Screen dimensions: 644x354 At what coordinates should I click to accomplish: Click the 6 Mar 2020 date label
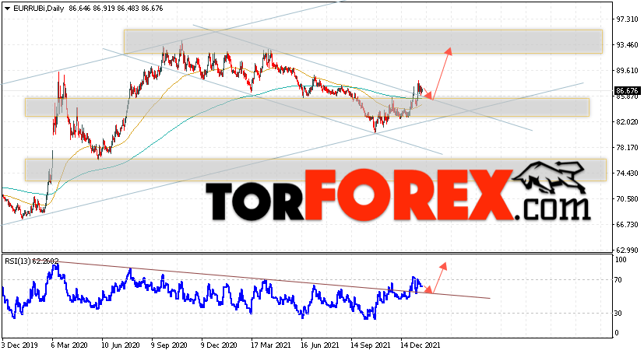(69, 345)
